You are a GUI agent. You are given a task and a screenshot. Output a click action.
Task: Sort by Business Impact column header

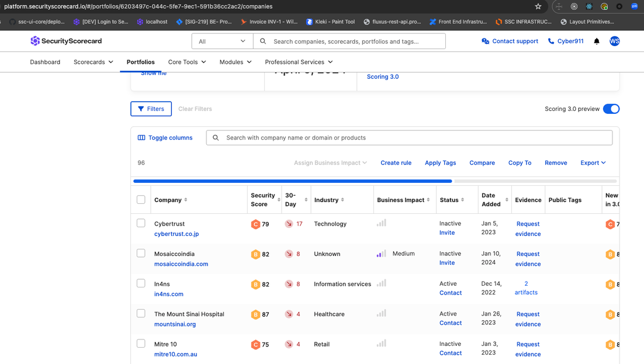click(x=403, y=200)
